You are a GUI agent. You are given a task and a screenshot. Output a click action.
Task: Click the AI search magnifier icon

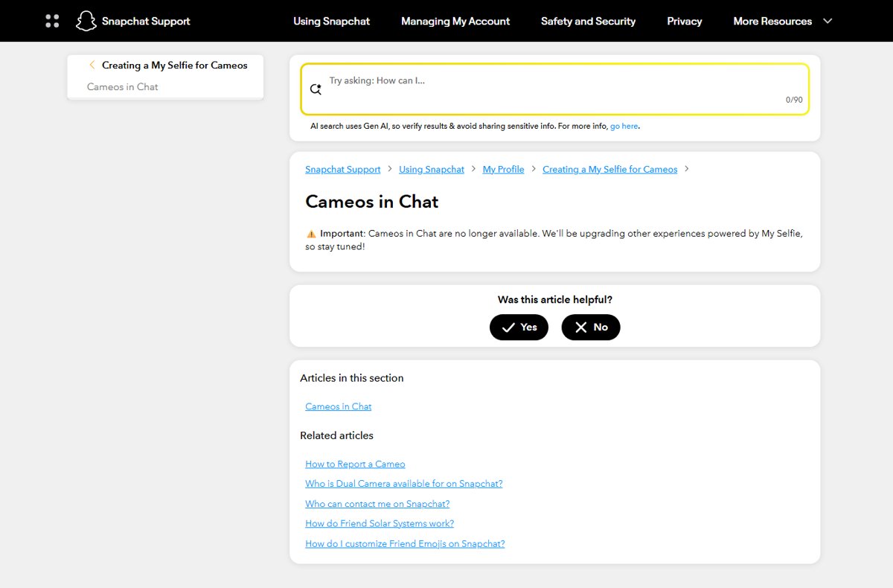316,89
